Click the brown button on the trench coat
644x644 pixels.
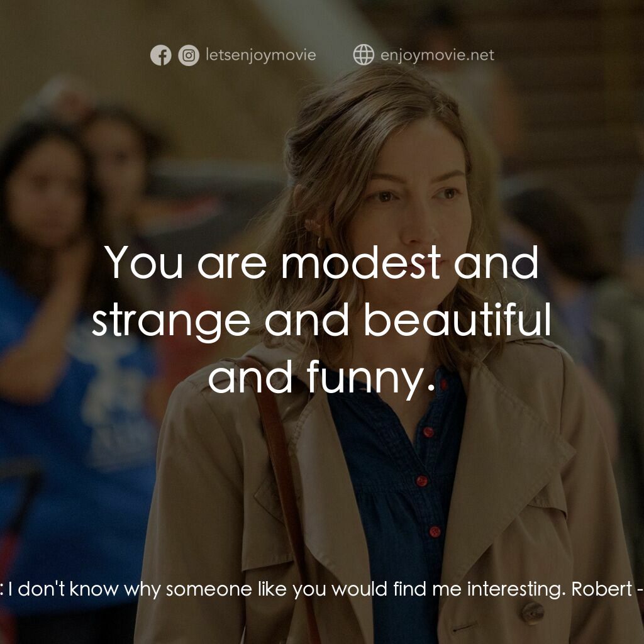(533, 611)
